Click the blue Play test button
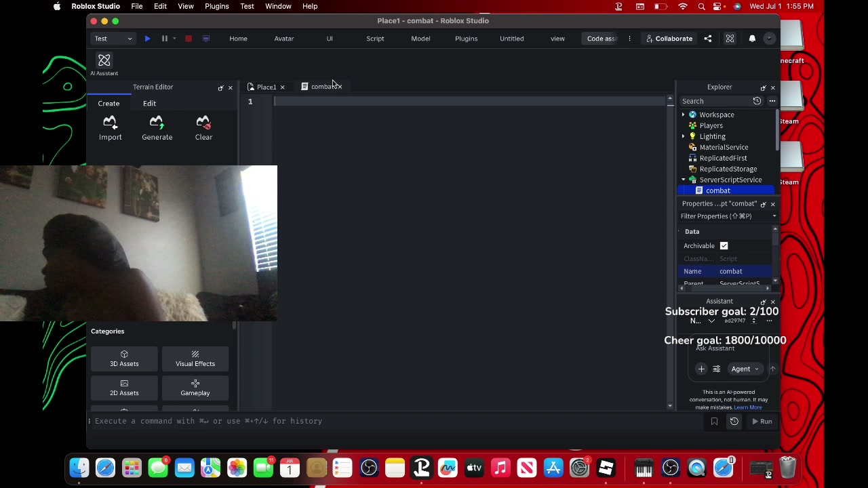Image resolution: width=868 pixels, height=488 pixels. [147, 39]
